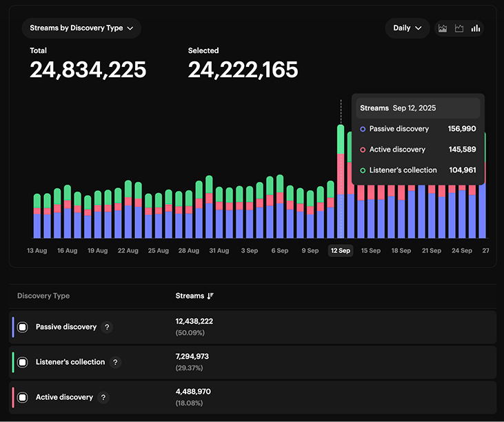The width and height of the screenshot is (504, 422).
Task: Switch to line chart view
Action: click(459, 28)
